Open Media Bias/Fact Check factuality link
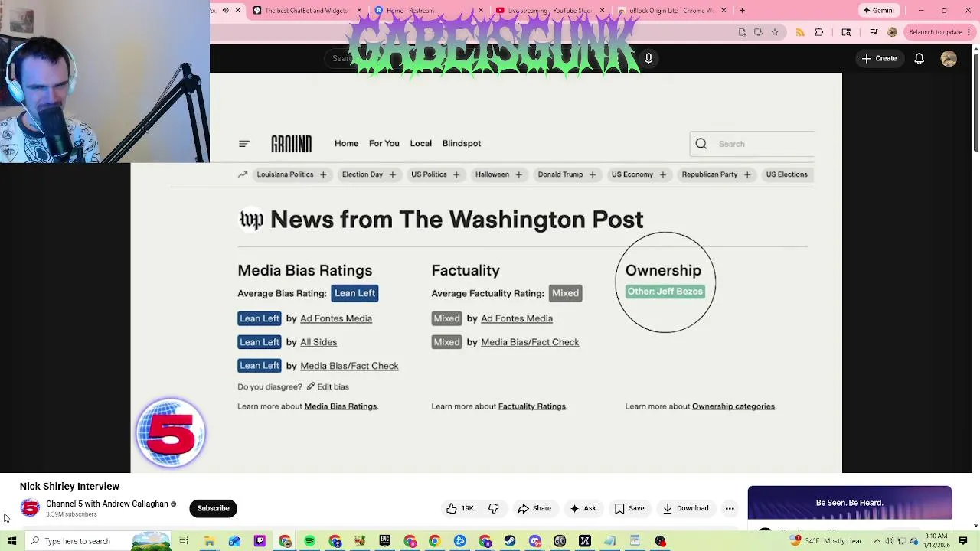This screenshot has width=980, height=551. [530, 342]
